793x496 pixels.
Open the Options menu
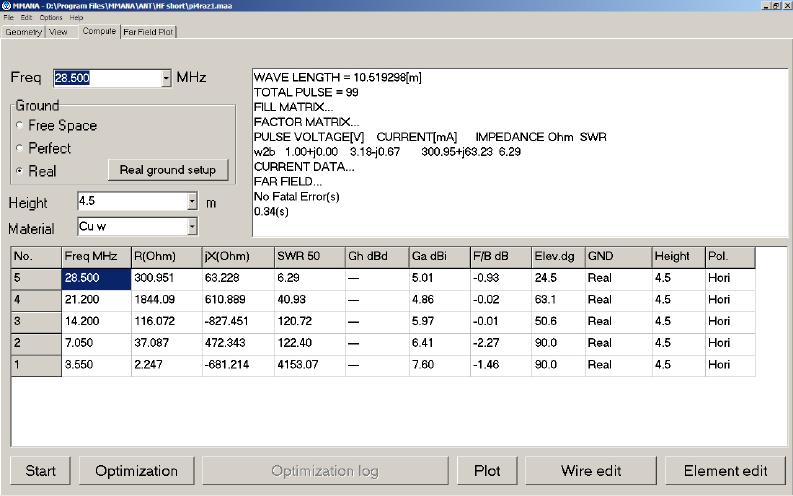[50, 18]
